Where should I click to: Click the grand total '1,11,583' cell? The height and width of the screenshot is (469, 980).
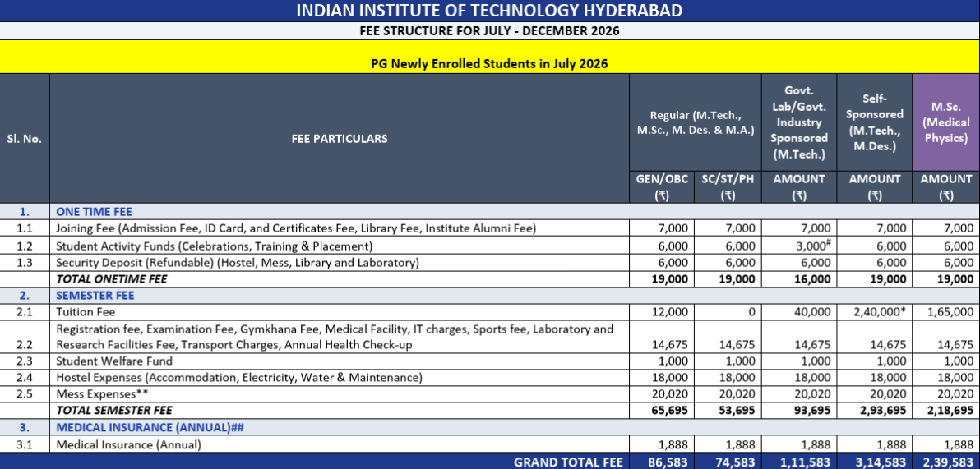tap(806, 462)
